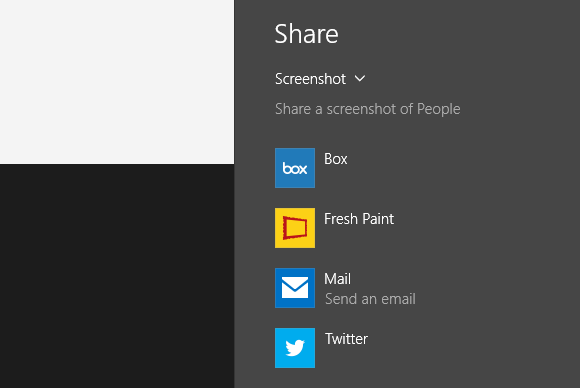Click the Twitter bird icon
The width and height of the screenshot is (580, 388).
[x=295, y=348]
